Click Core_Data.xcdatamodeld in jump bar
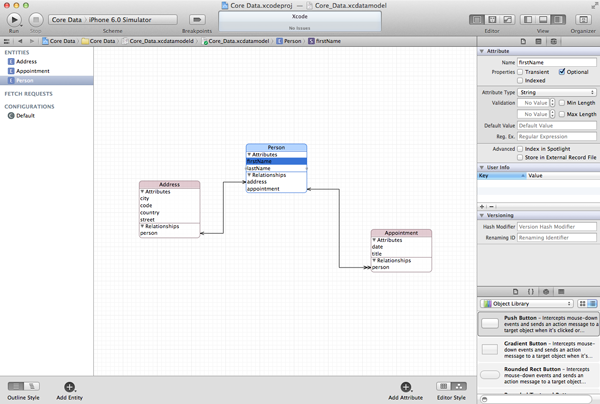The image size is (600, 404). pos(158,41)
